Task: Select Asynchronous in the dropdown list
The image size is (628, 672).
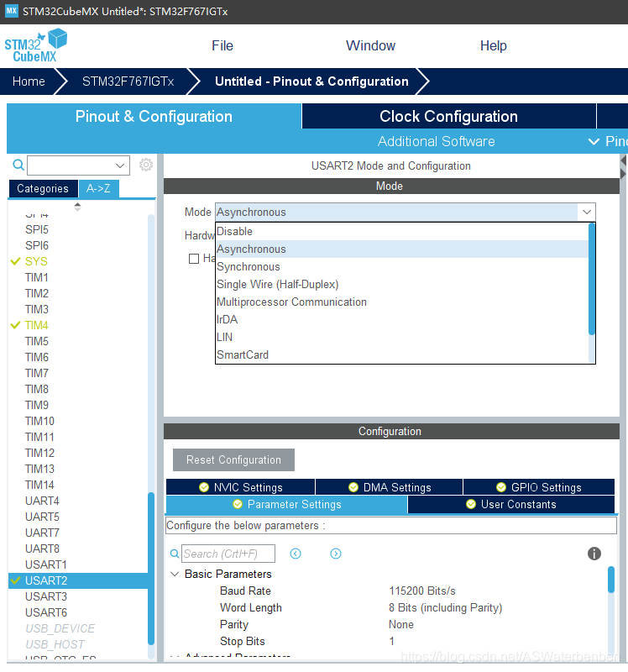Action: (x=402, y=249)
